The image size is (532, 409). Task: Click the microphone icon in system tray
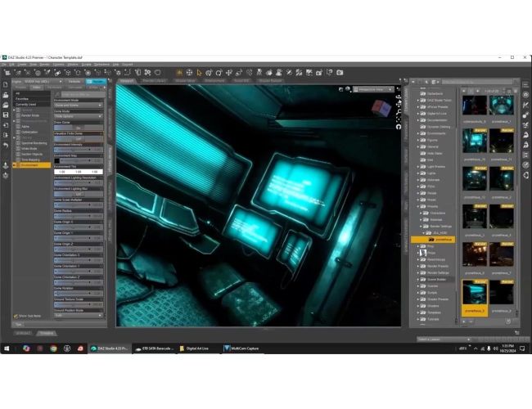point(489,348)
